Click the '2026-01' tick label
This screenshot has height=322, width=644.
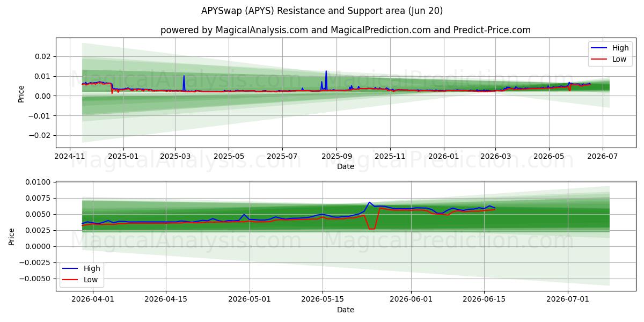click(x=444, y=156)
